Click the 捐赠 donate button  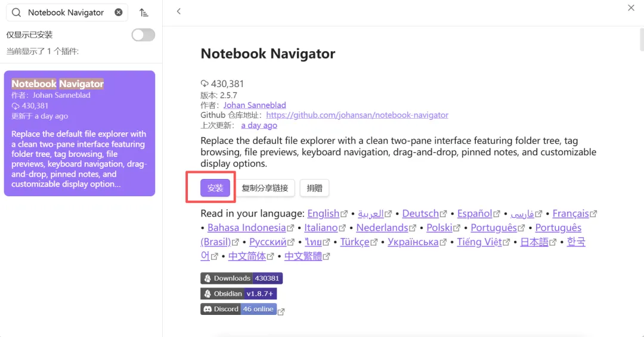(314, 188)
